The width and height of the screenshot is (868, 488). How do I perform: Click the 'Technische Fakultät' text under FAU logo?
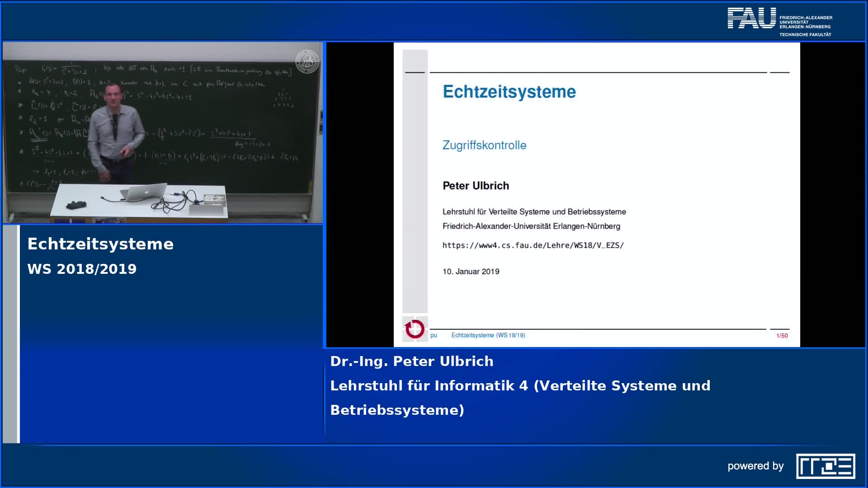click(x=805, y=35)
